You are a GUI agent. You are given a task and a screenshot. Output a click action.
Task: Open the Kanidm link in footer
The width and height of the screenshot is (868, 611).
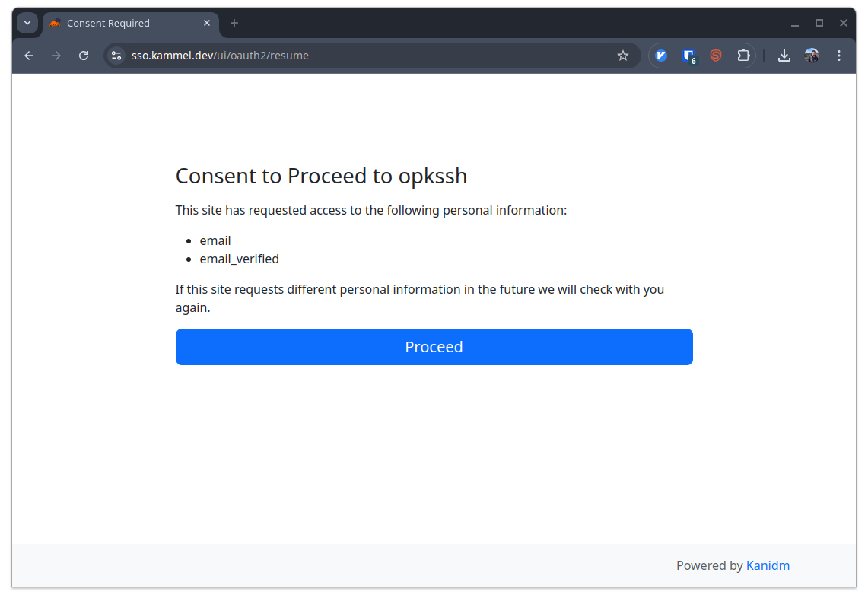point(768,565)
